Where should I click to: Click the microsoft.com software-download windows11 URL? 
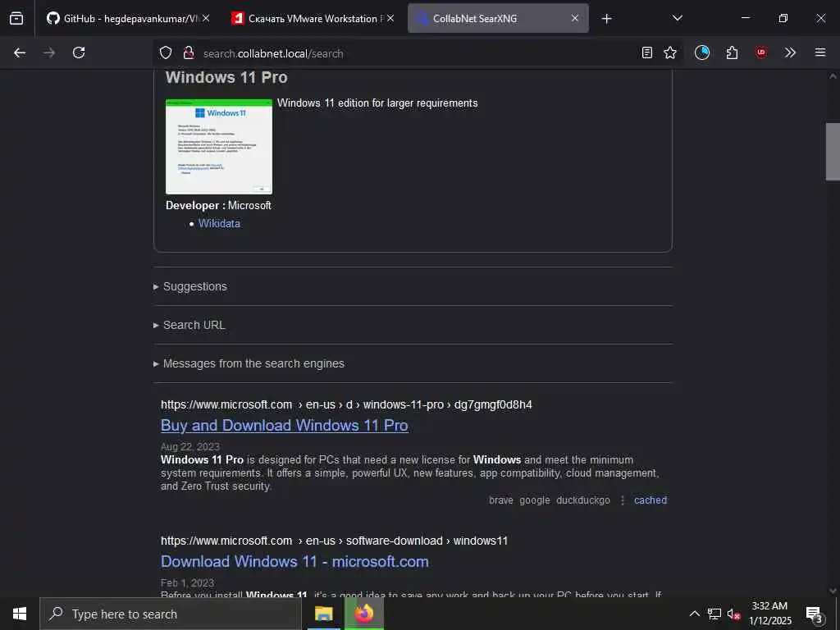(335, 541)
